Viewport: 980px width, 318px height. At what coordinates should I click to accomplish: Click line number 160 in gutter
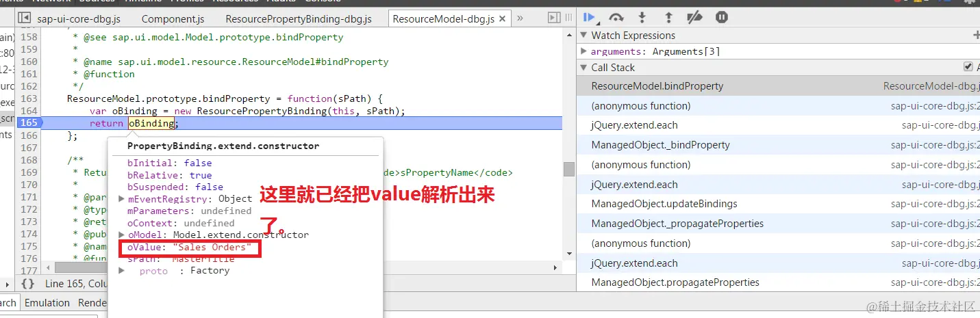tap(28, 62)
